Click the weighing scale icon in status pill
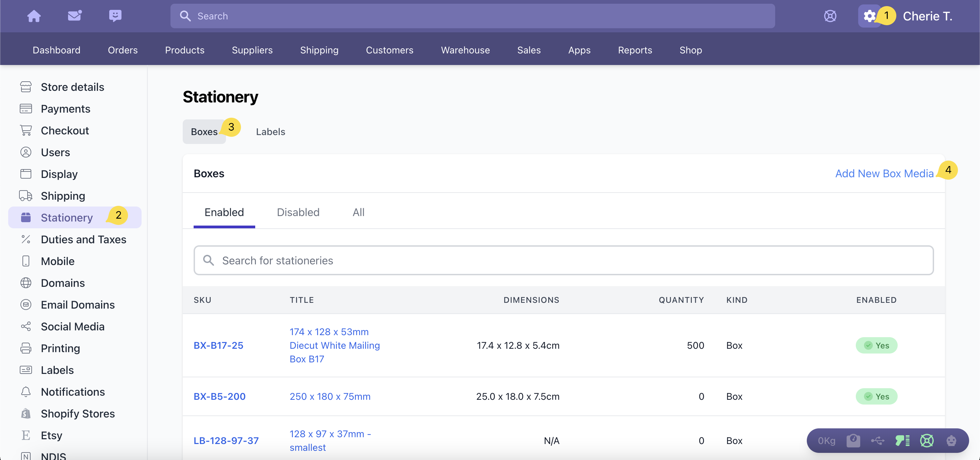Viewport: 980px width, 460px height. point(853,441)
